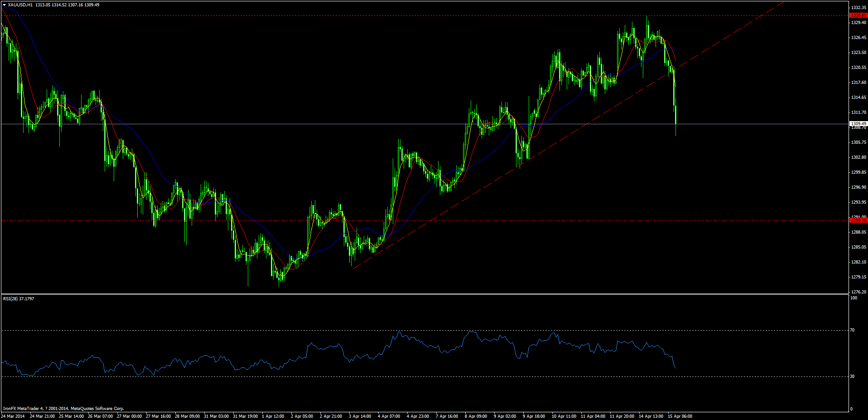
Task: Click price scale value 1288.05
Action: click(x=858, y=232)
